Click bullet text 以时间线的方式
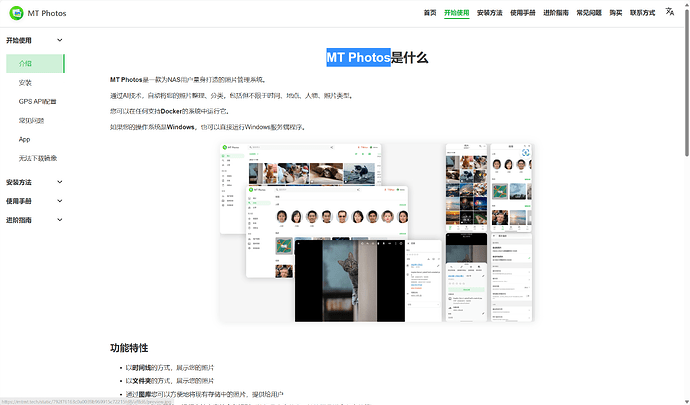690x405 pixels. click(148, 367)
